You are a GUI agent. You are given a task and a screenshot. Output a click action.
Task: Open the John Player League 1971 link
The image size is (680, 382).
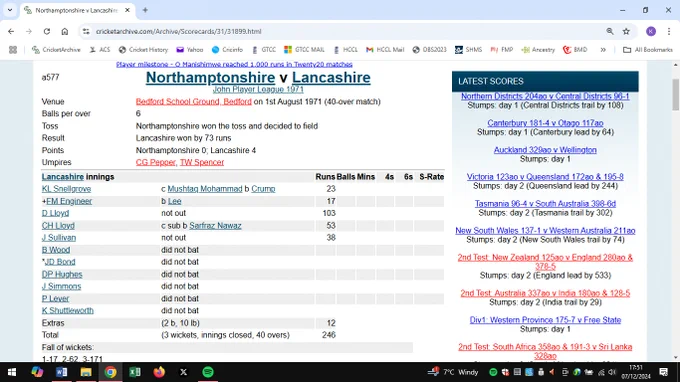pyautogui.click(x=258, y=89)
